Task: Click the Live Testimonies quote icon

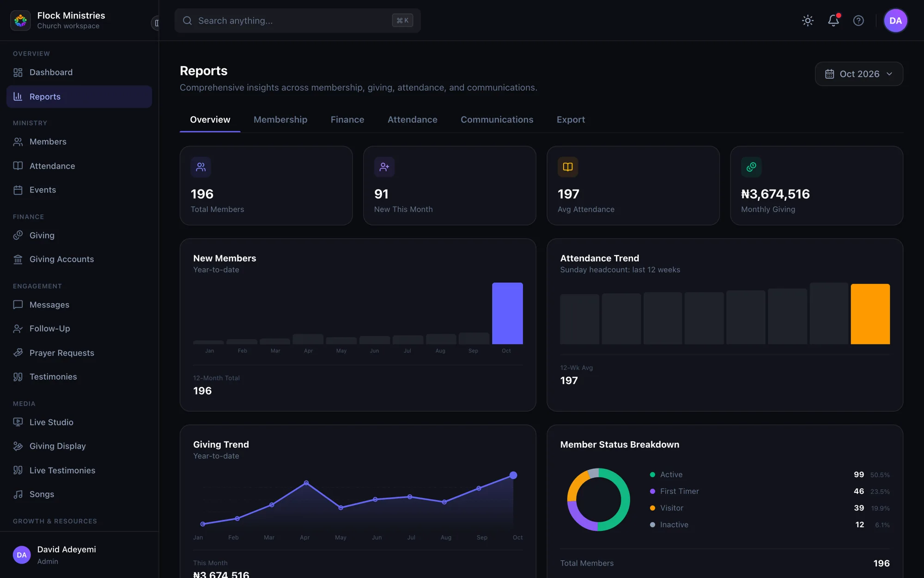Action: [x=18, y=470]
